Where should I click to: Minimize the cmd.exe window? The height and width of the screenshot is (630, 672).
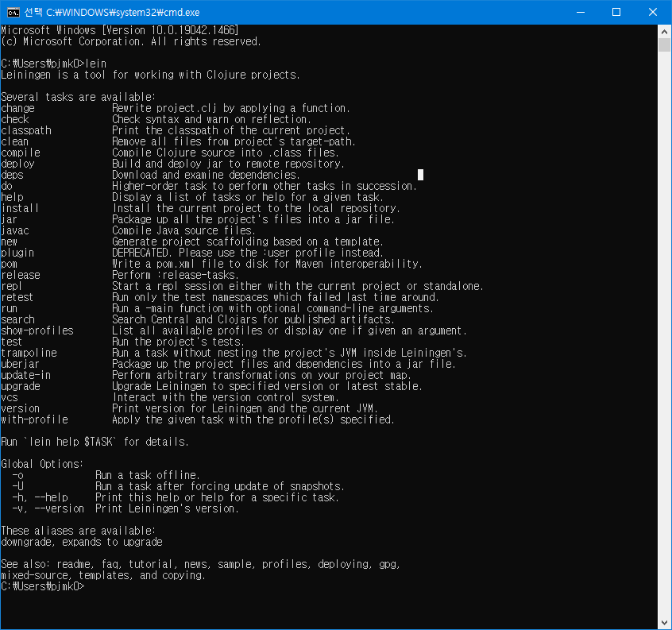pyautogui.click(x=581, y=13)
